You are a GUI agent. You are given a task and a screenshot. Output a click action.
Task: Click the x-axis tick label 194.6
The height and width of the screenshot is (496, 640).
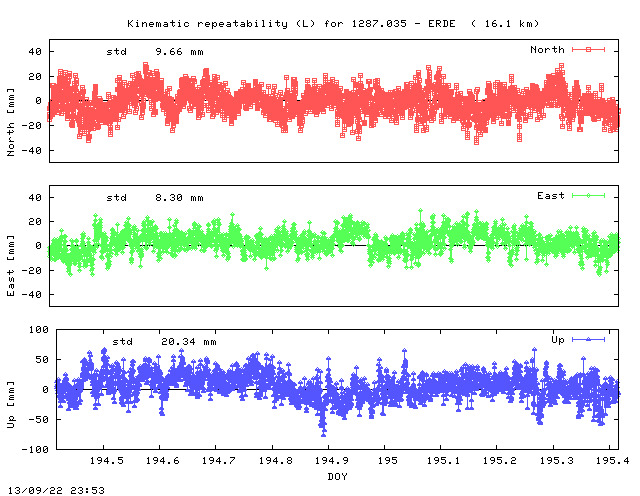coord(162,461)
